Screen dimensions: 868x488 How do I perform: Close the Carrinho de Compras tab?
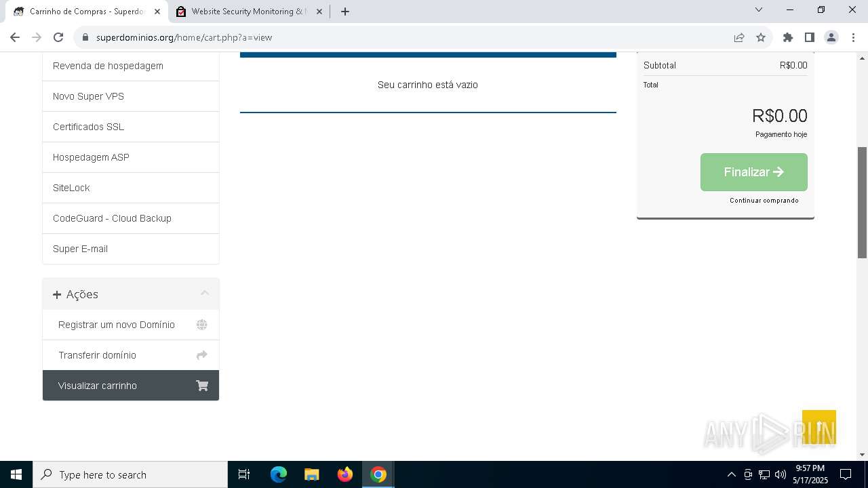(157, 12)
